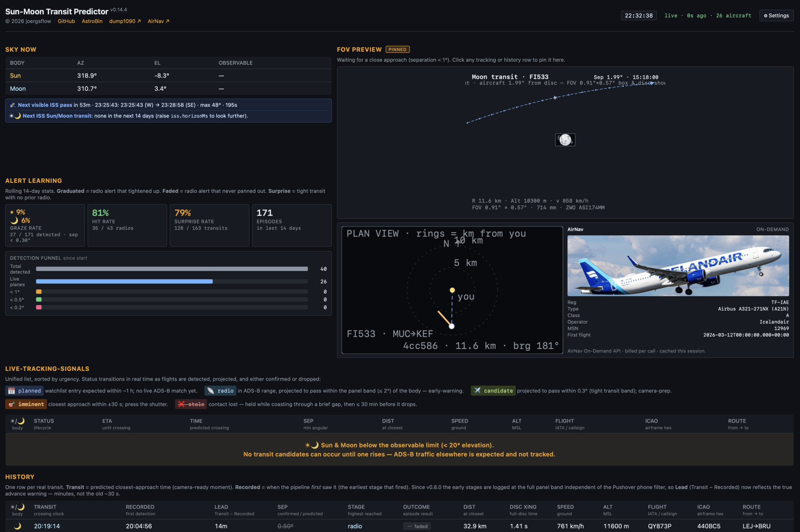Click the pink under 0.2° swatch
Viewport: 800px width, 532px height.
[39, 308]
